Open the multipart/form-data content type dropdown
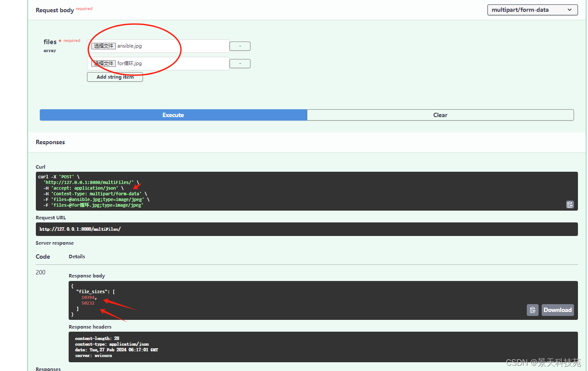This screenshot has width=588, height=371. tap(532, 10)
